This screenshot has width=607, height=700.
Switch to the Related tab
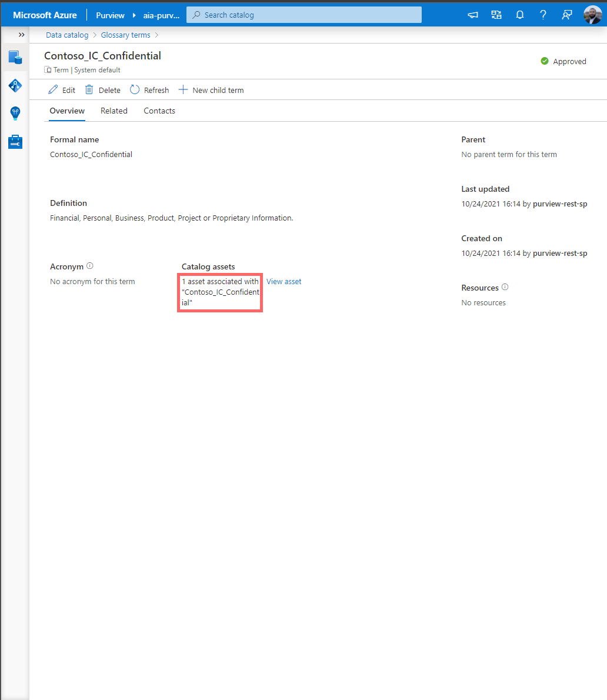pos(114,111)
